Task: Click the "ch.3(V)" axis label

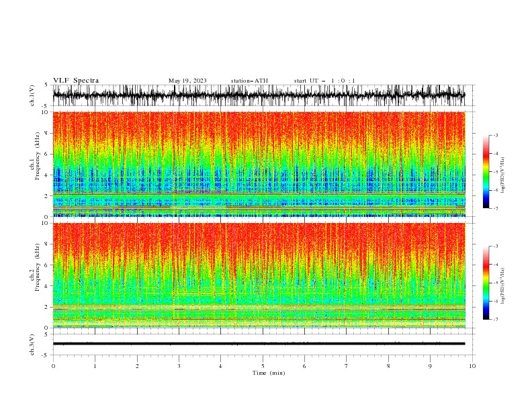Action: tap(32, 345)
